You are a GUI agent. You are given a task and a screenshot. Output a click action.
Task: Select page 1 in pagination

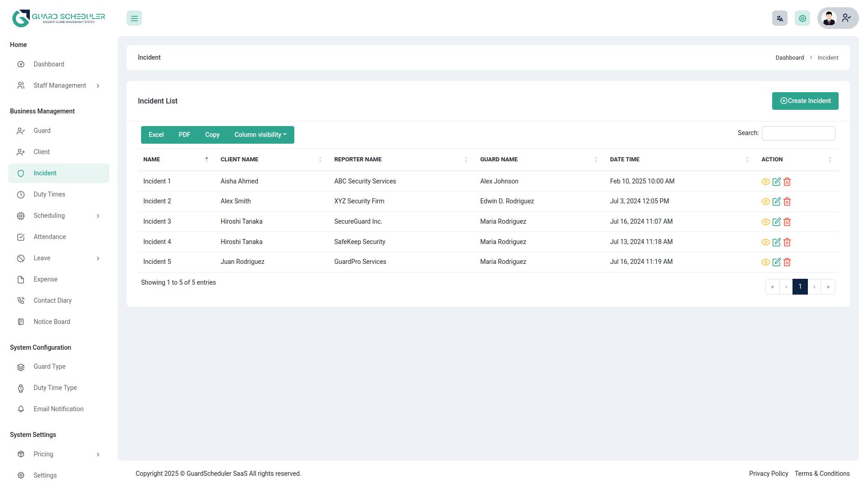pyautogui.click(x=800, y=286)
